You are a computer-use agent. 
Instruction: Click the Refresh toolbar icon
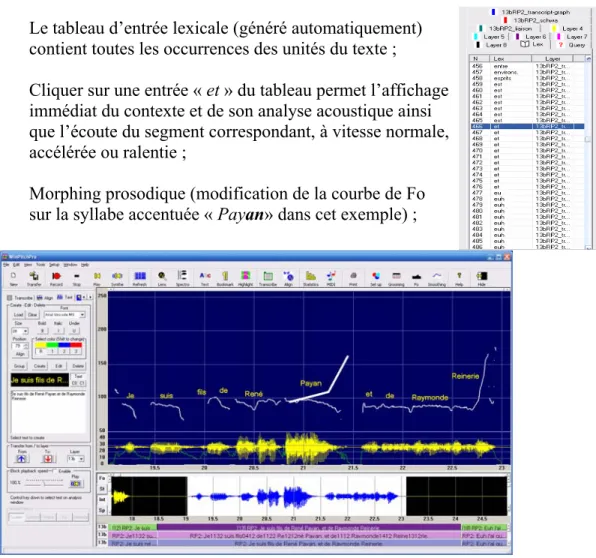pos(140,278)
